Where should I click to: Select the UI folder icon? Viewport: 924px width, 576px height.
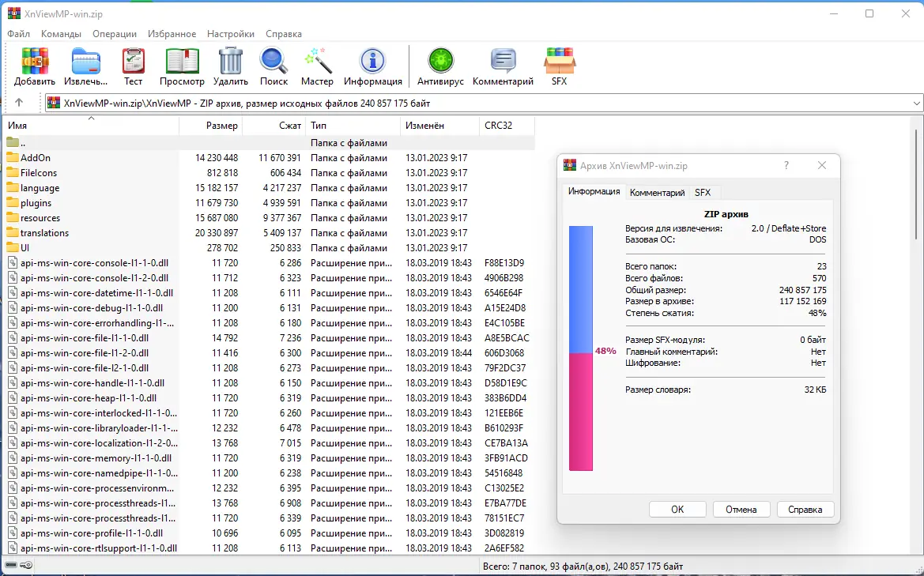click(13, 247)
